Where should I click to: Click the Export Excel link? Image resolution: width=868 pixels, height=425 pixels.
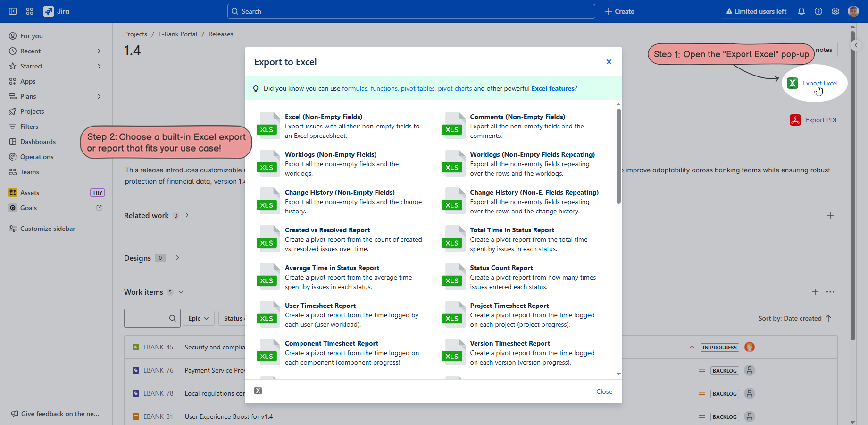pyautogui.click(x=820, y=83)
